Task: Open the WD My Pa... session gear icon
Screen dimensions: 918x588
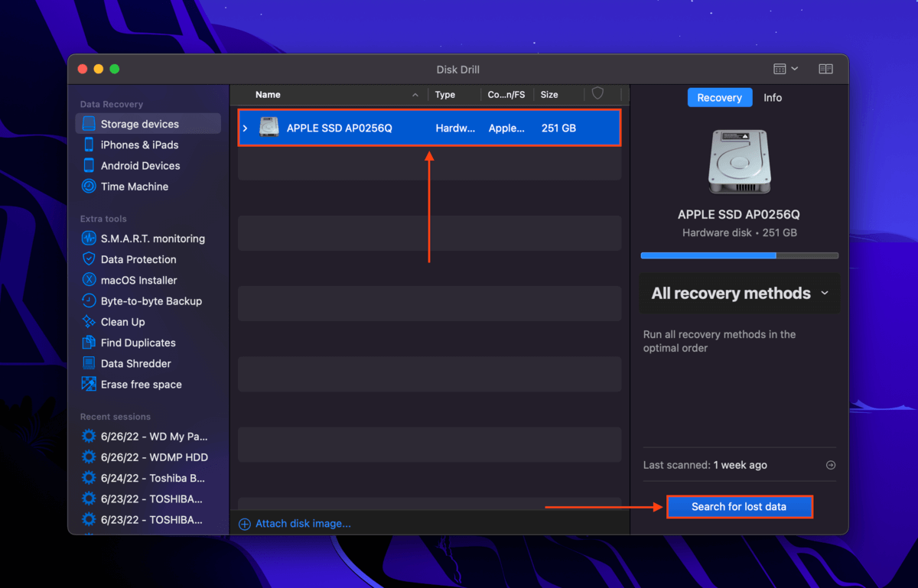Action: click(x=89, y=437)
